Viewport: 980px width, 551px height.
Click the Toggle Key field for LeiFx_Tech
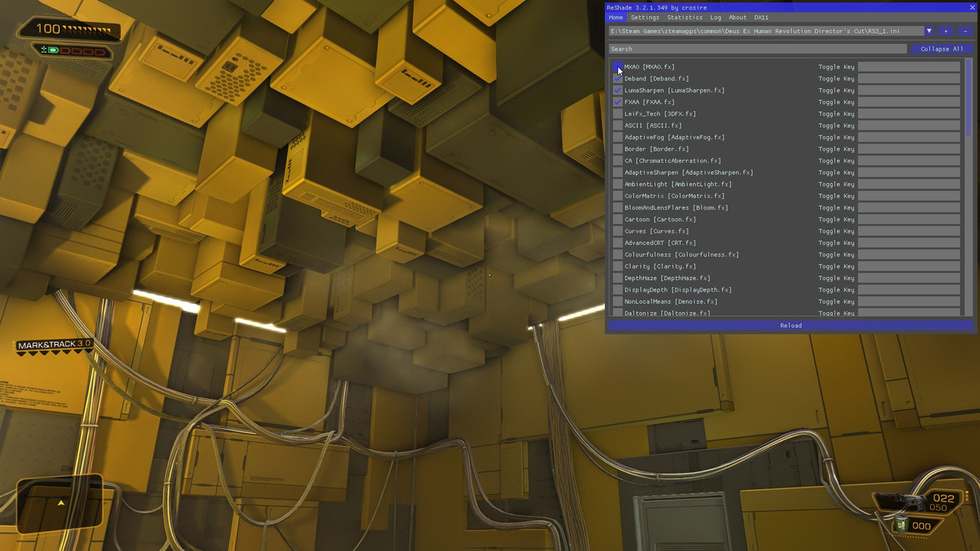click(x=909, y=114)
